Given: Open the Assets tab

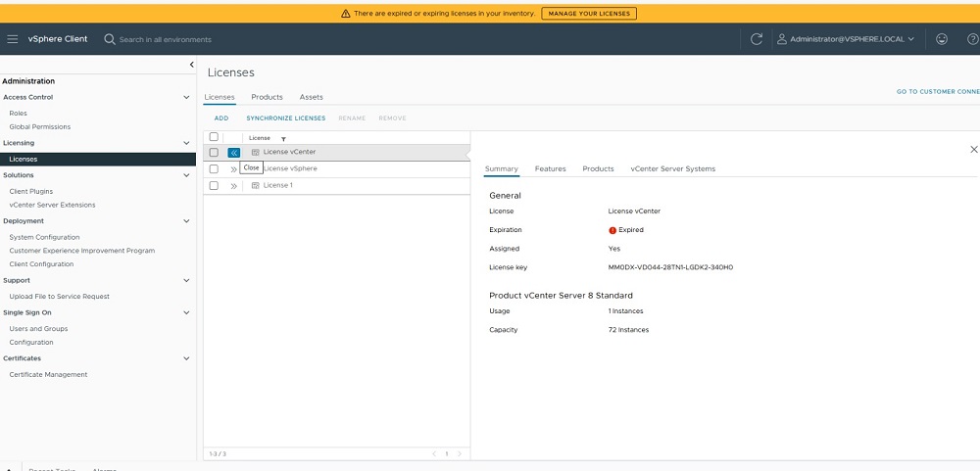Looking at the screenshot, I should click(x=311, y=97).
